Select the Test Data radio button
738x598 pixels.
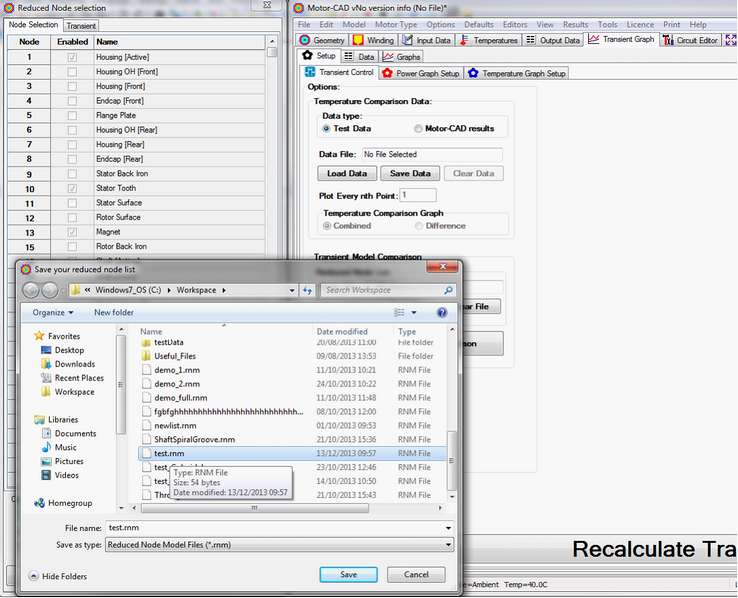(x=326, y=128)
